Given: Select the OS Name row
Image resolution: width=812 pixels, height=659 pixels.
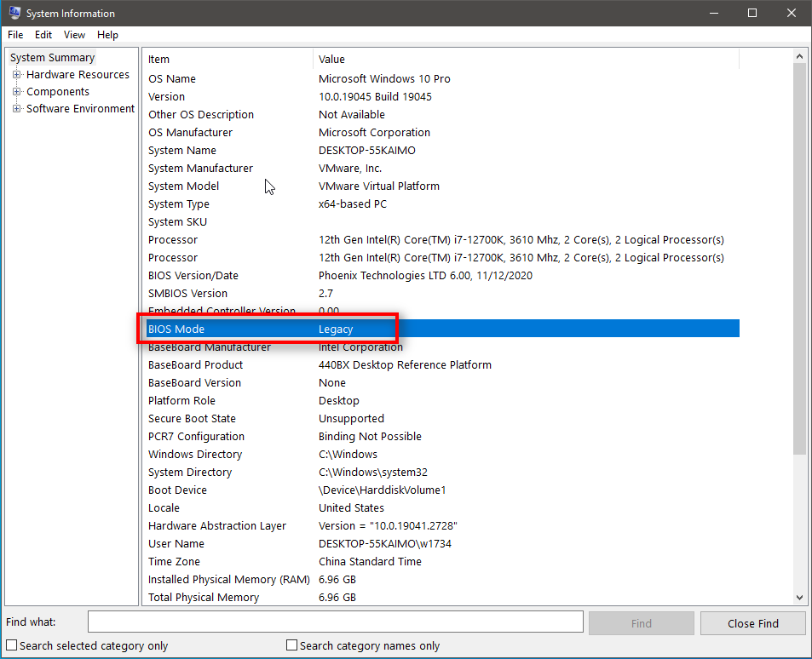Looking at the screenshot, I should pyautogui.click(x=441, y=78).
